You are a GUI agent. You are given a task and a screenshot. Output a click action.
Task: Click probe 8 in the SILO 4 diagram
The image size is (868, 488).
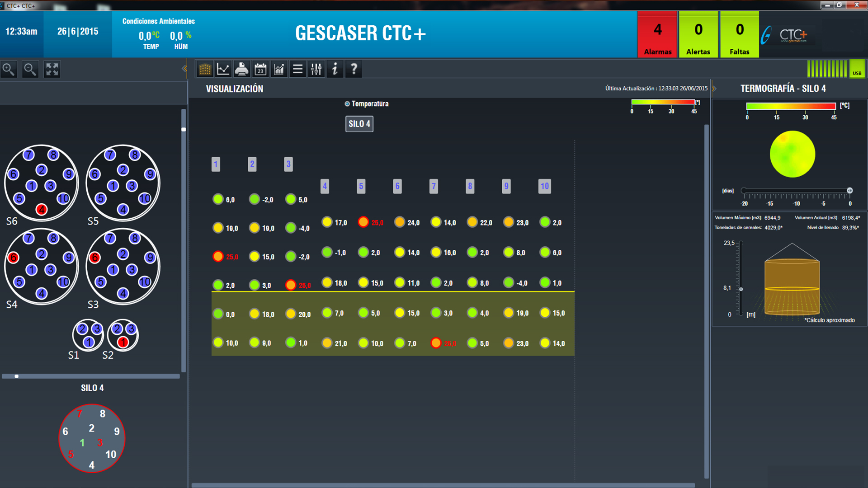click(x=103, y=414)
